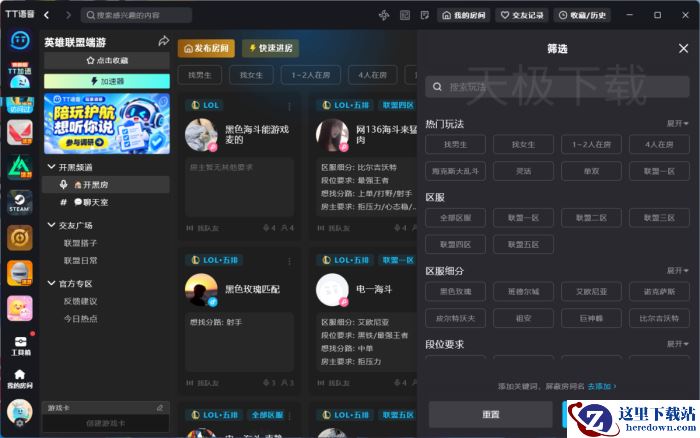700x438 pixels.
Task: Expand 段位要求 with its 展开 arrow
Action: [677, 344]
